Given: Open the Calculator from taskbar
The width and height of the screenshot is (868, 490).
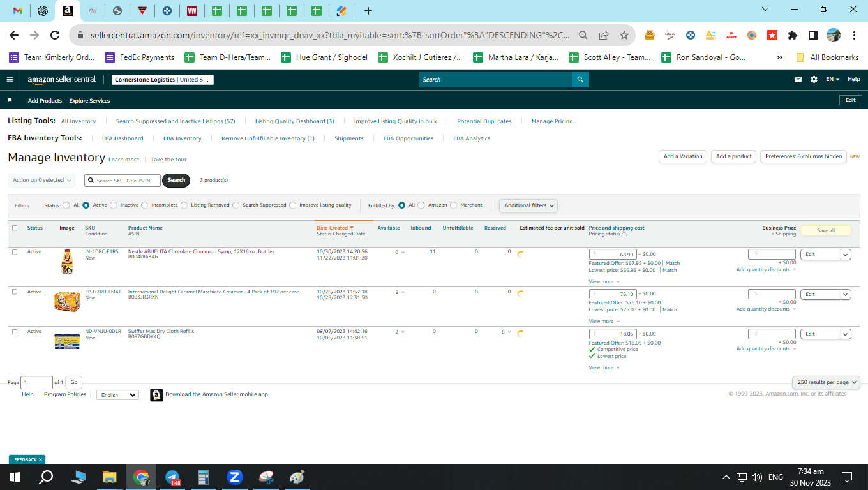Looking at the screenshot, I should [204, 477].
